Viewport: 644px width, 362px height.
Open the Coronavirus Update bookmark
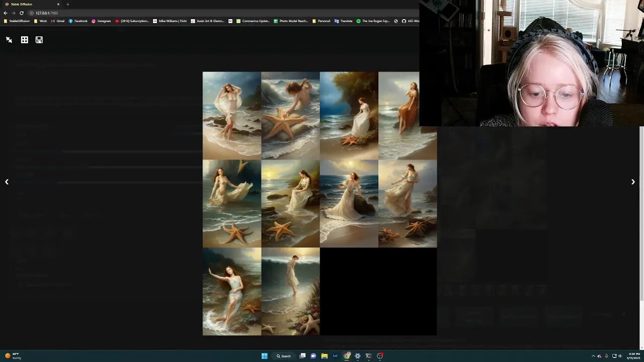[254, 21]
